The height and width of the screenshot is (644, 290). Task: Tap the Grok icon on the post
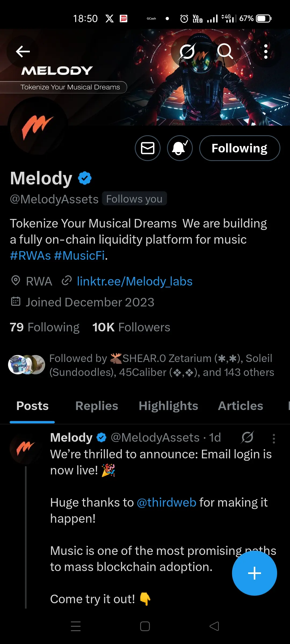tap(247, 437)
